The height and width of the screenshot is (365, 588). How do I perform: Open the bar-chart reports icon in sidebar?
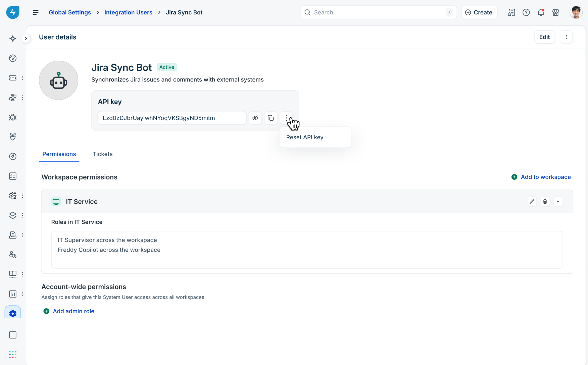(x=13, y=294)
